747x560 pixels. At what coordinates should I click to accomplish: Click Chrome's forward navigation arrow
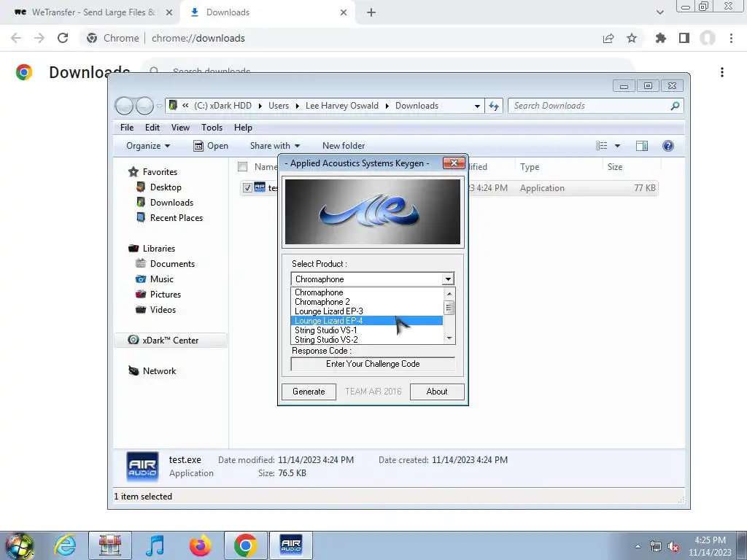tap(39, 38)
